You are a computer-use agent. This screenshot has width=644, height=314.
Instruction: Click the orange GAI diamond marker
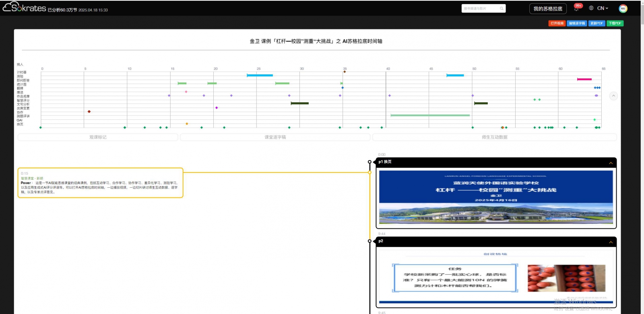[187, 123]
